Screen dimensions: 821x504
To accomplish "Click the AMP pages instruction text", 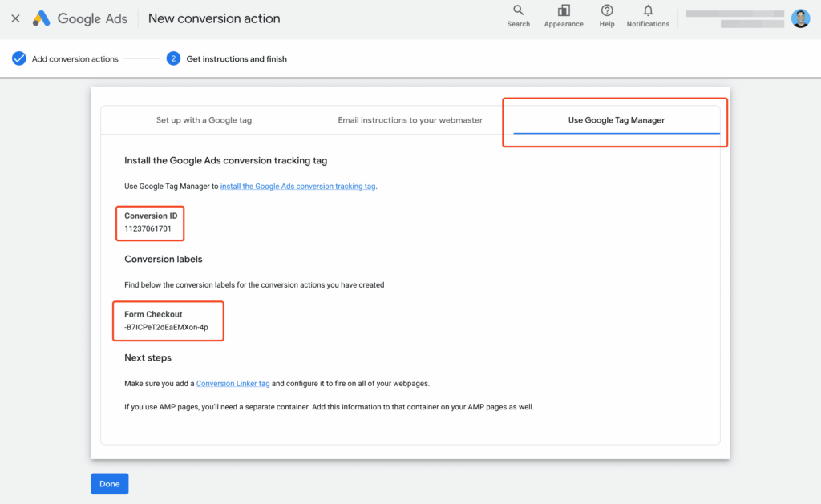I will click(329, 407).
